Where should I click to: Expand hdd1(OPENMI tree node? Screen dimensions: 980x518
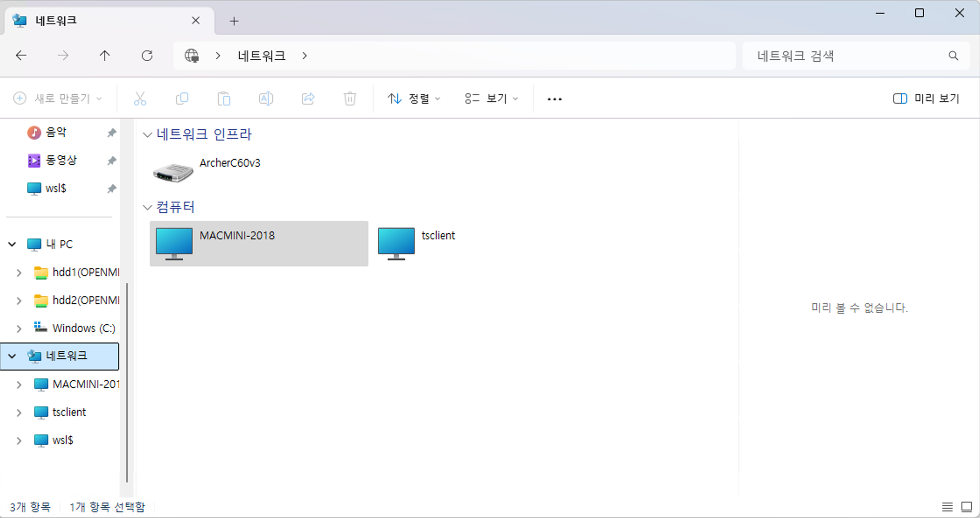pyautogui.click(x=19, y=272)
